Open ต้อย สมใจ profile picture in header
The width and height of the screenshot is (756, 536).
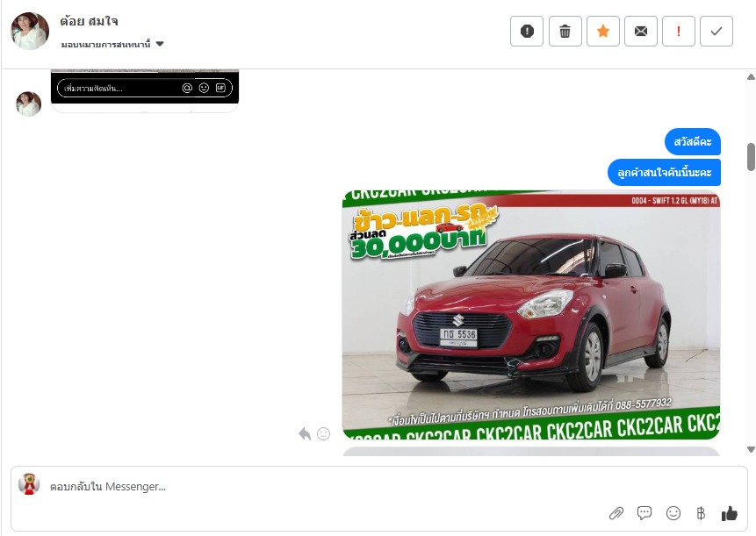[x=30, y=32]
